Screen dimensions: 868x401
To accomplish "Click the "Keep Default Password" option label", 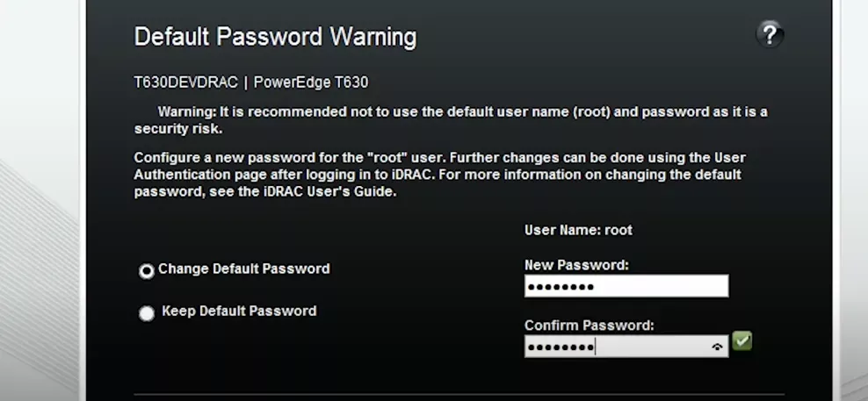I will click(239, 311).
